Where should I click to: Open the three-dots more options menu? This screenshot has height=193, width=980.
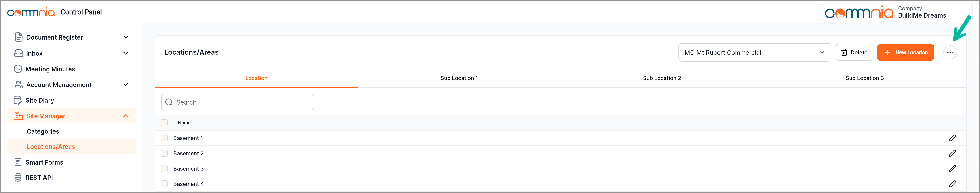[x=950, y=53]
